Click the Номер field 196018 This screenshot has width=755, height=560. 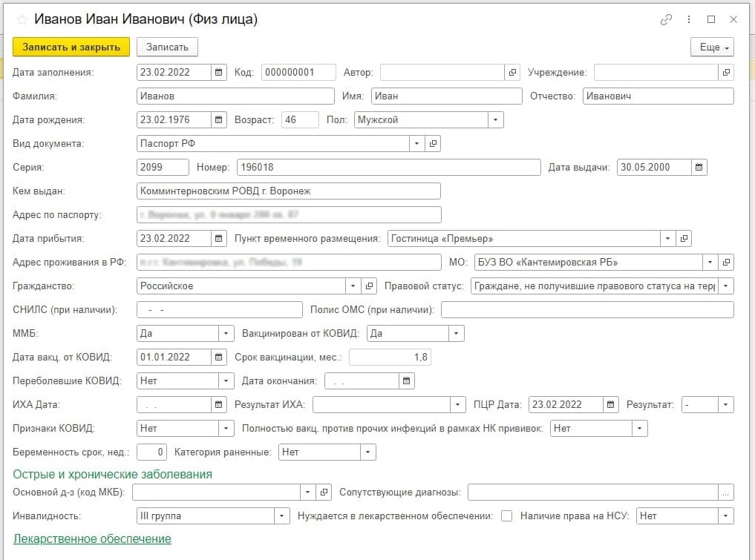coord(389,167)
